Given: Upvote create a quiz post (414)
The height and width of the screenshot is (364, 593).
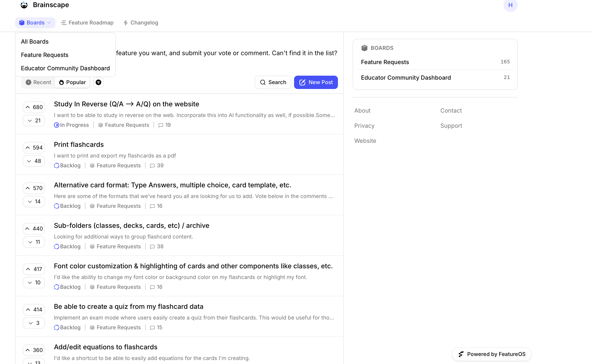Looking at the screenshot, I should pyautogui.click(x=34, y=309).
